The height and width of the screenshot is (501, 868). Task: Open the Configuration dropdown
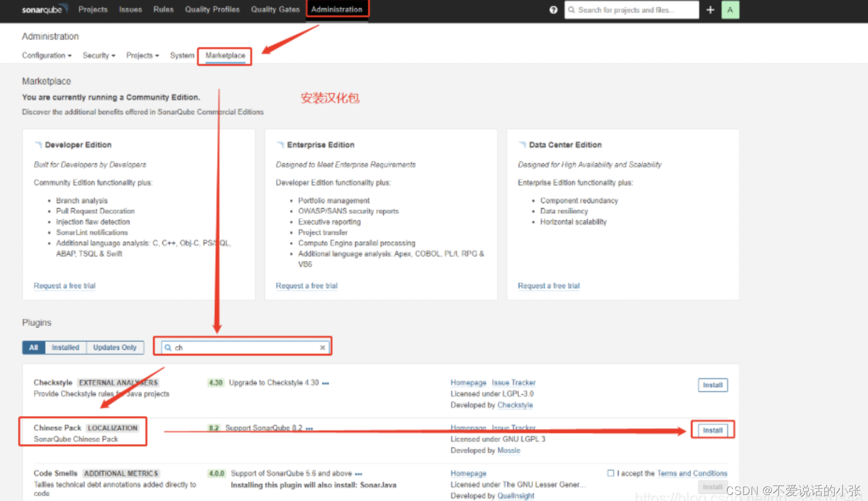coord(47,55)
